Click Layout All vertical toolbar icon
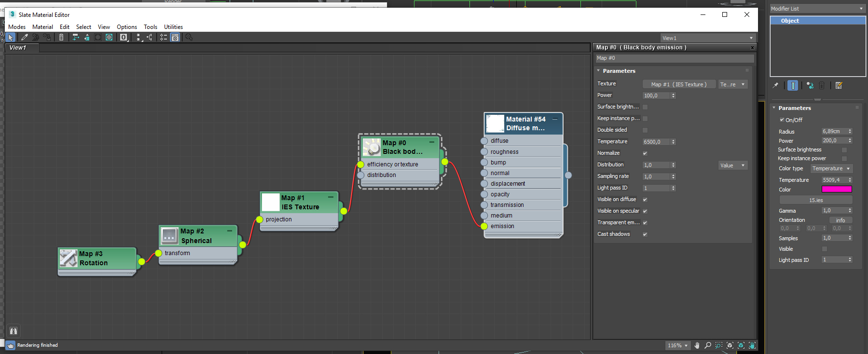This screenshot has height=354, width=868. 139,37
